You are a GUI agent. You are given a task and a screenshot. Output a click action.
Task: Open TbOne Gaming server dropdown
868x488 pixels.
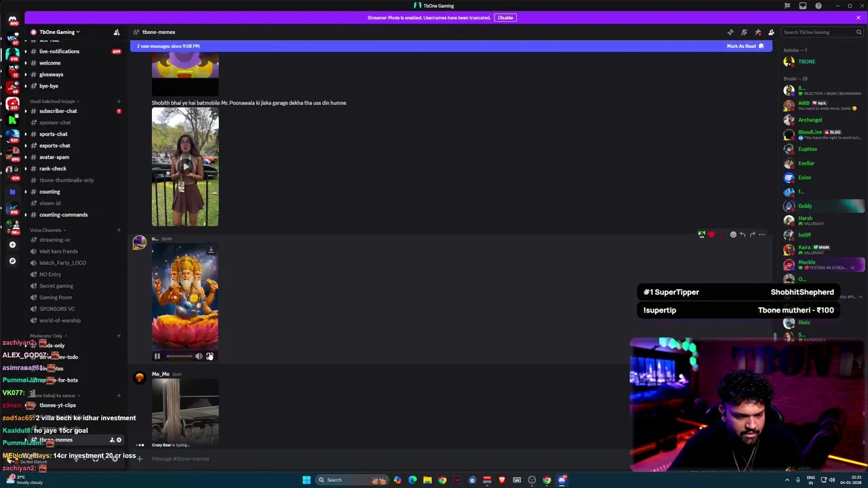(x=60, y=32)
